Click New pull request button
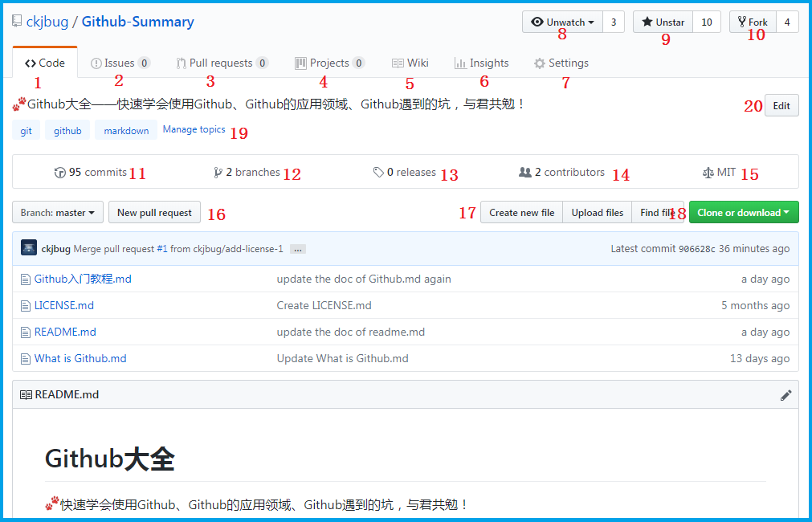 click(154, 212)
